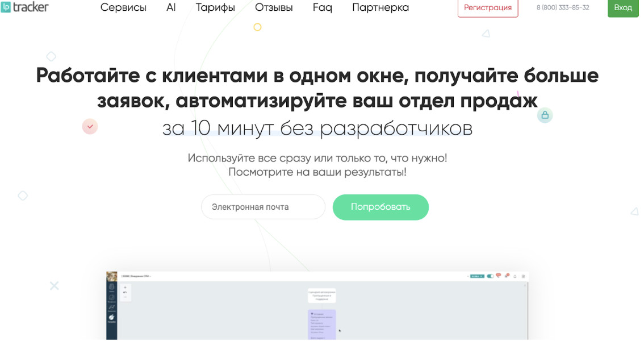Open the Сервисы menu
Image resolution: width=644 pixels, height=341 pixels.
click(123, 7)
